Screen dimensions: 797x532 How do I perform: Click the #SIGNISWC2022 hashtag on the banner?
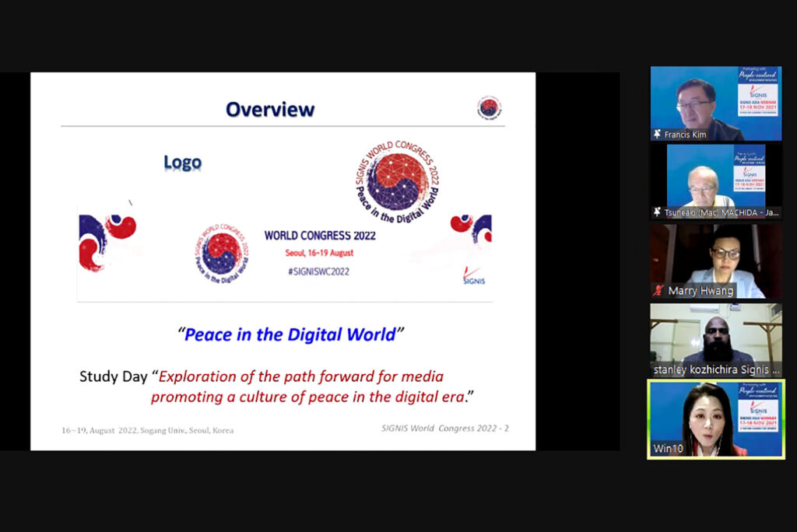point(318,271)
